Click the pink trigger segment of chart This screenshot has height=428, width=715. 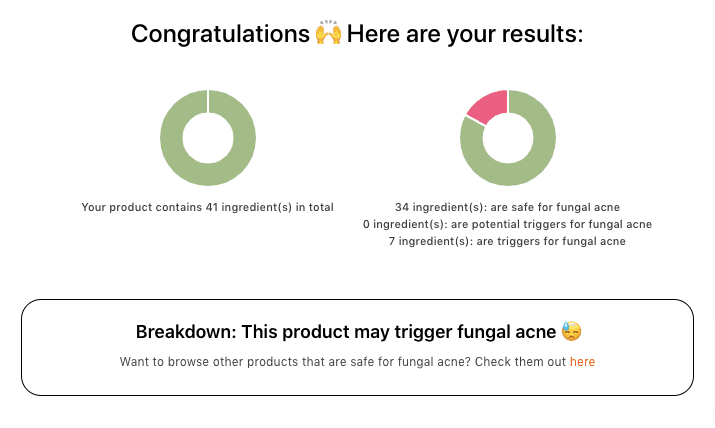pos(486,106)
